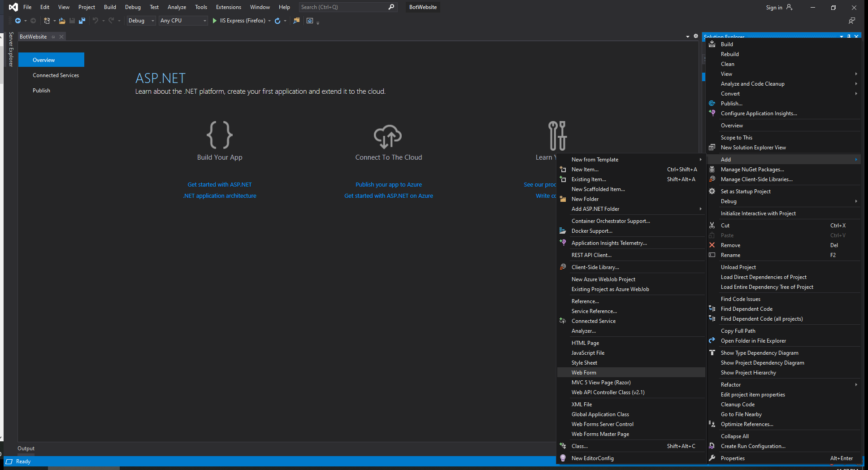Click the Save All toolbar icon
Screen dimensions: 868x470
(82, 21)
